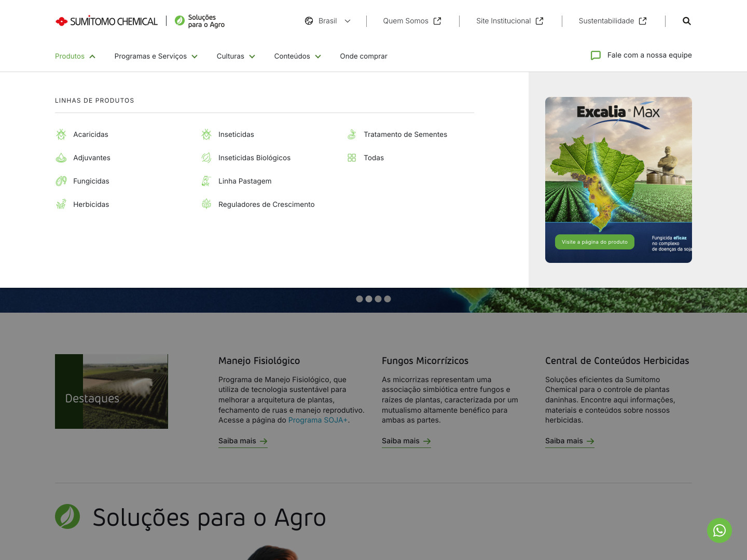Go to the third carousel slide dot

(378, 299)
